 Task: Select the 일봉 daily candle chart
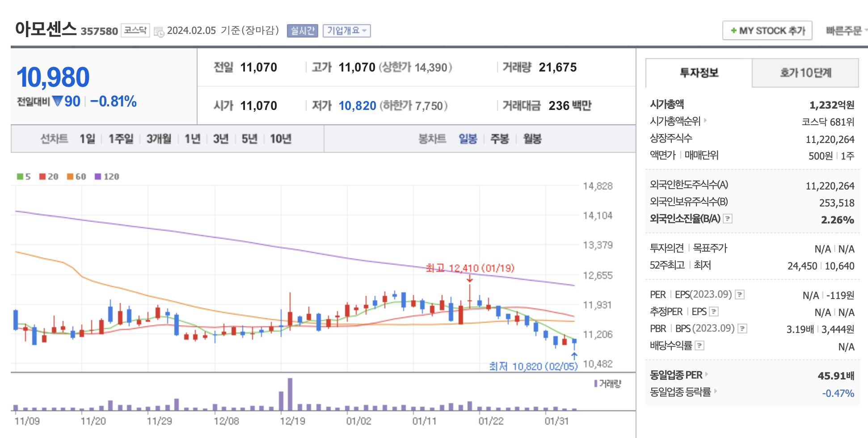tap(468, 139)
